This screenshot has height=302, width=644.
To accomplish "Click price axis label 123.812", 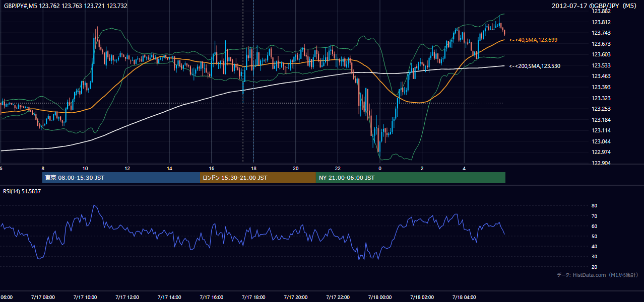I will 600,22.
